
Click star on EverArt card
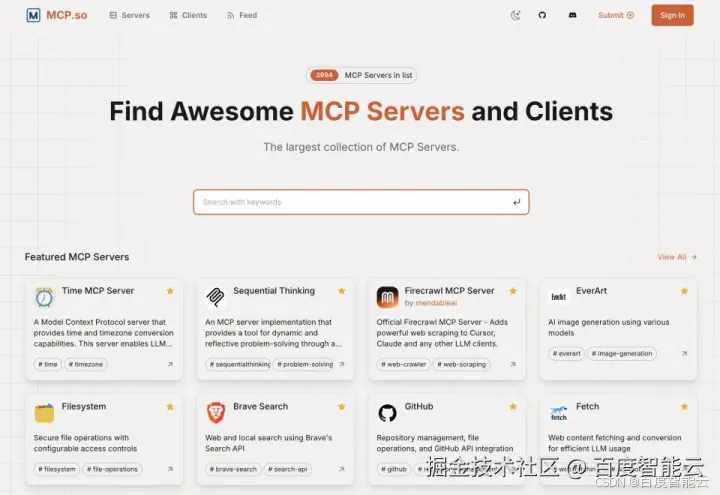pyautogui.click(x=684, y=291)
